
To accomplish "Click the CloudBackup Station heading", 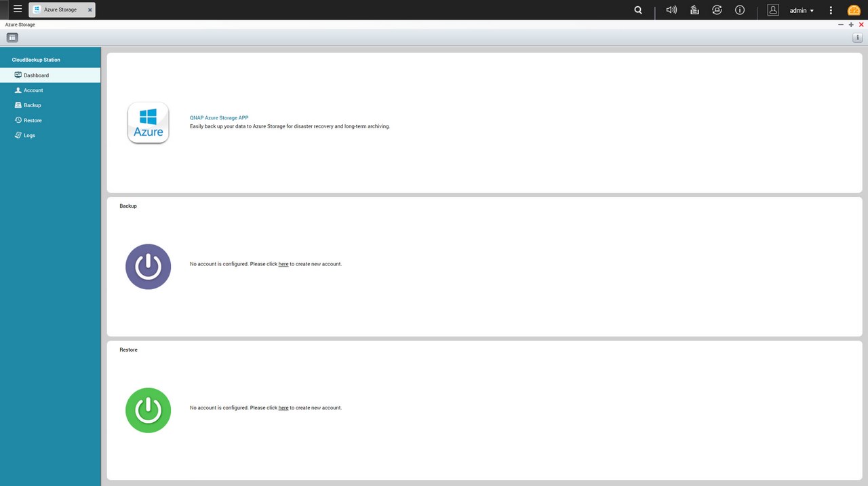I will pyautogui.click(x=36, y=60).
